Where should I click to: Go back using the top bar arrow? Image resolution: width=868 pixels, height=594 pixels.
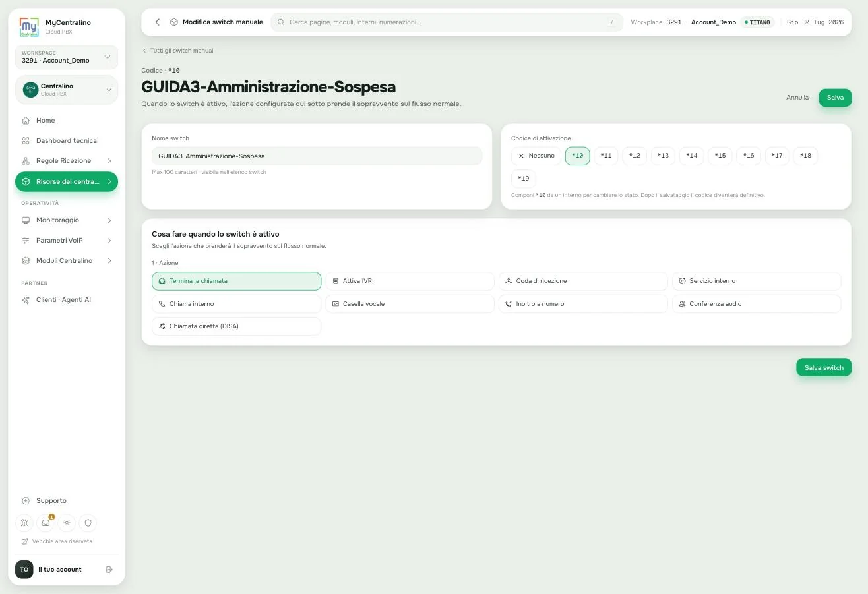[158, 22]
